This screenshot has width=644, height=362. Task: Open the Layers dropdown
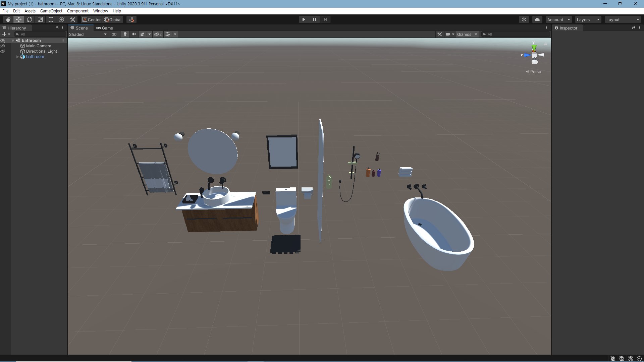click(x=588, y=19)
